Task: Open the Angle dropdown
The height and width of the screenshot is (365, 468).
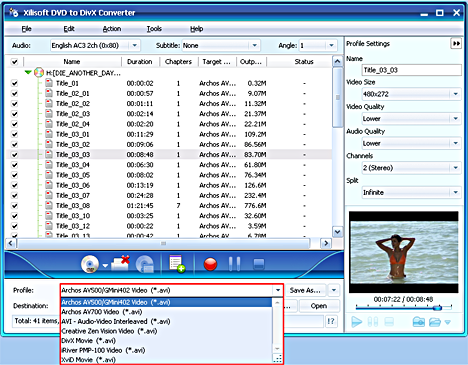Action: click(331, 45)
